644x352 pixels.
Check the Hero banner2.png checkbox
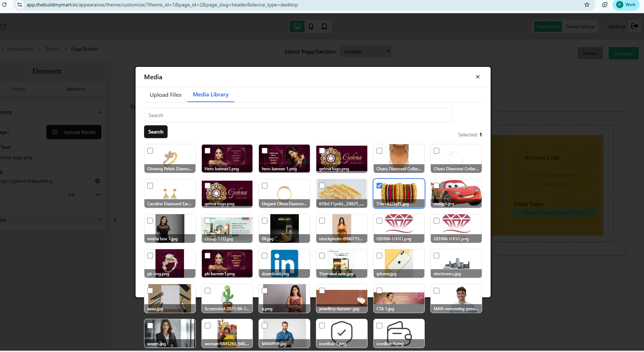point(208,151)
